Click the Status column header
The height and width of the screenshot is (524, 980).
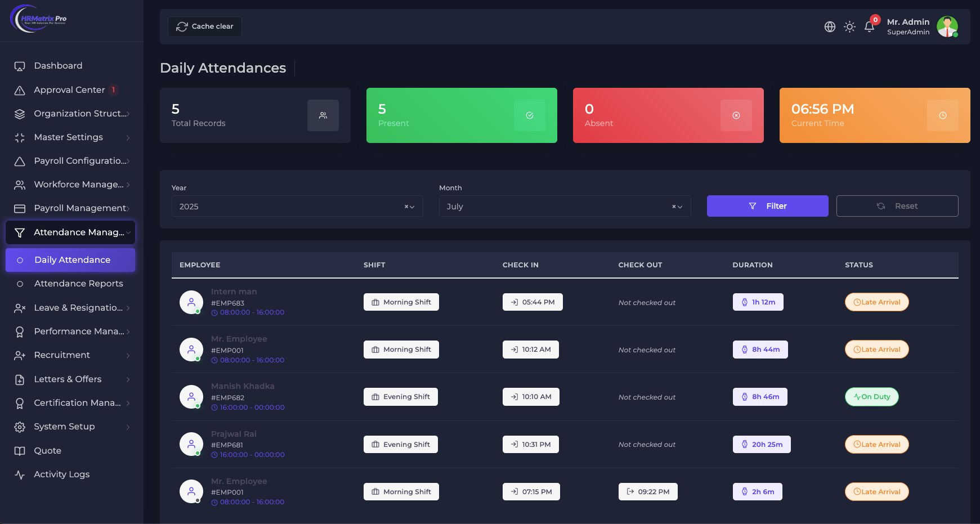point(859,265)
